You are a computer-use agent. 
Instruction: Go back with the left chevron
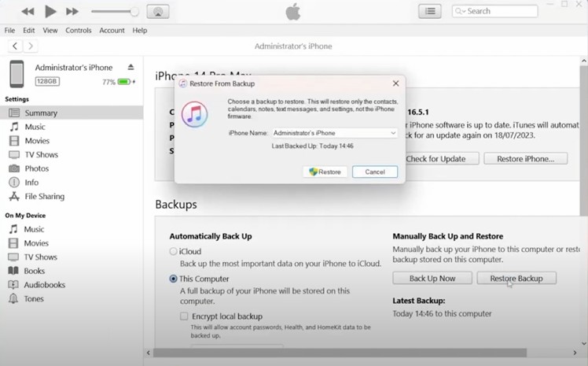click(15, 46)
